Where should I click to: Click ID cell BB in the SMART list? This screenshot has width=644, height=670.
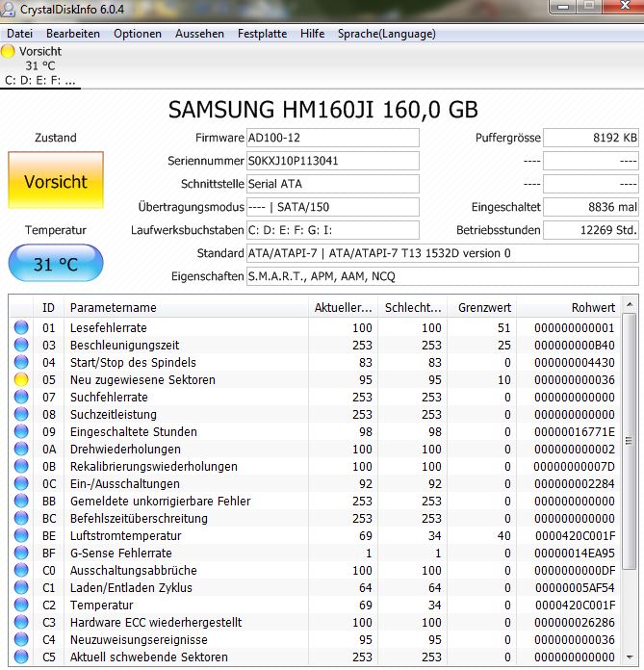pyautogui.click(x=49, y=501)
